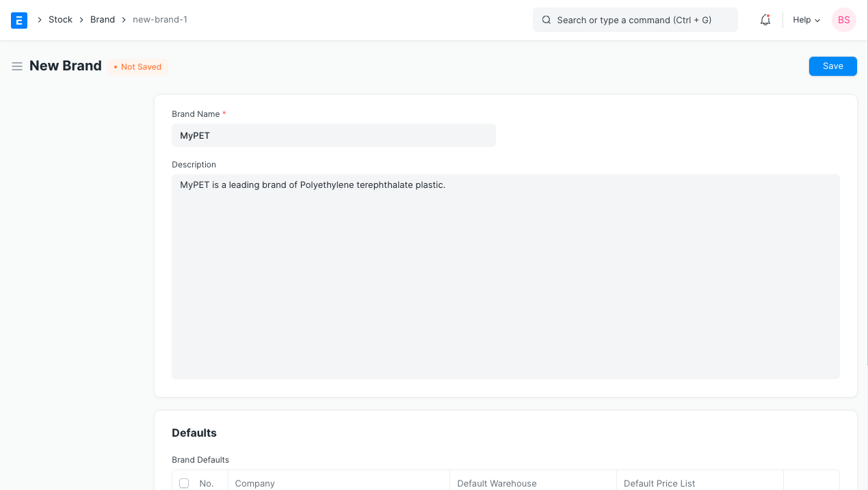The width and height of the screenshot is (868, 490).
Task: Click the Defaults section heading
Action: tap(194, 433)
